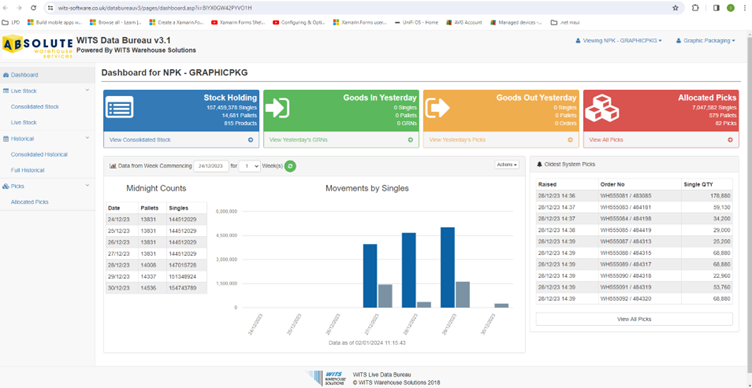Click the browser back arrow

pos(6,8)
